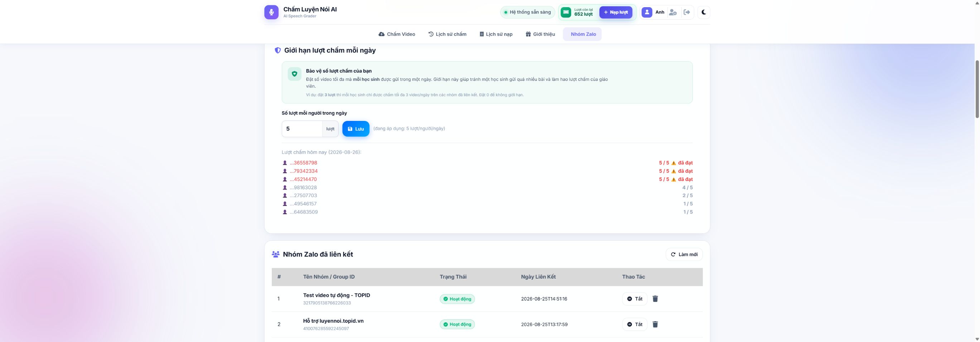Click the shield icon beside Giới hạn heading
980x342 pixels.
[x=278, y=50]
